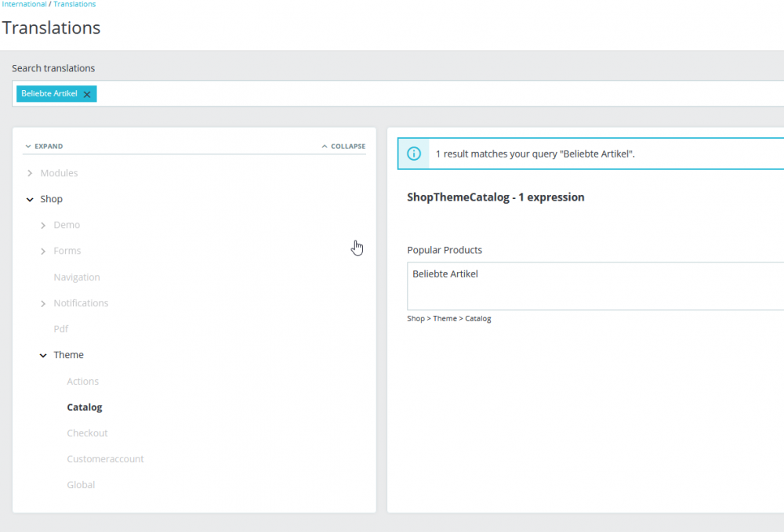Collapse all translation tree nodes
Image resolution: width=784 pixels, height=532 pixels.
(343, 147)
